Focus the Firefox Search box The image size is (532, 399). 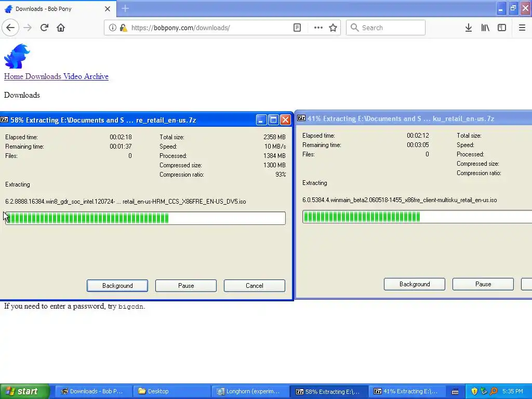pos(385,28)
